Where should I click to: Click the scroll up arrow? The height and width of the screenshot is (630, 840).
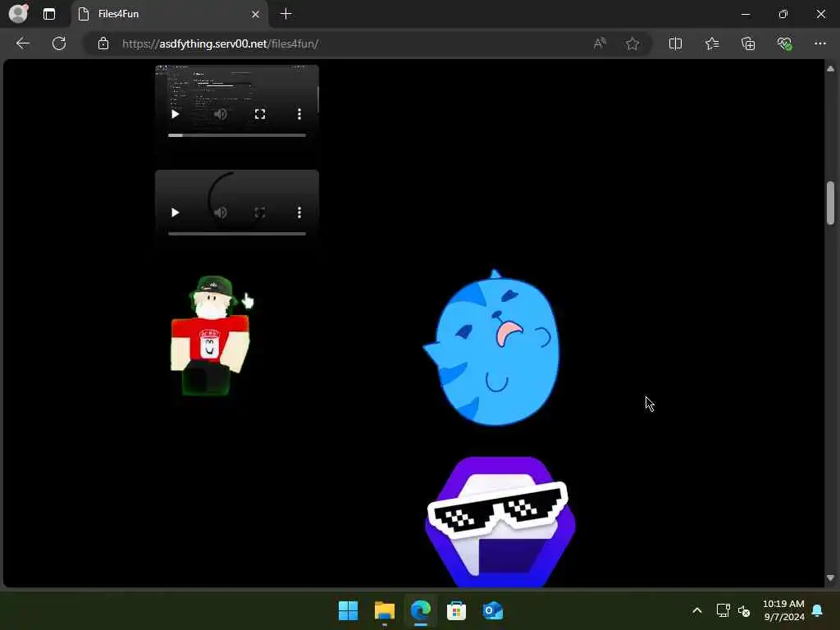[830, 69]
